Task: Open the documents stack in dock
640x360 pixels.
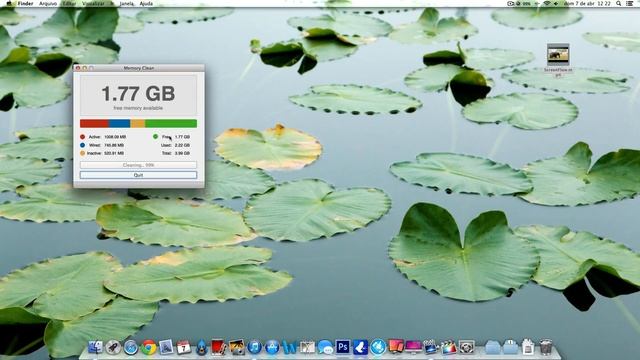Action: (527, 347)
